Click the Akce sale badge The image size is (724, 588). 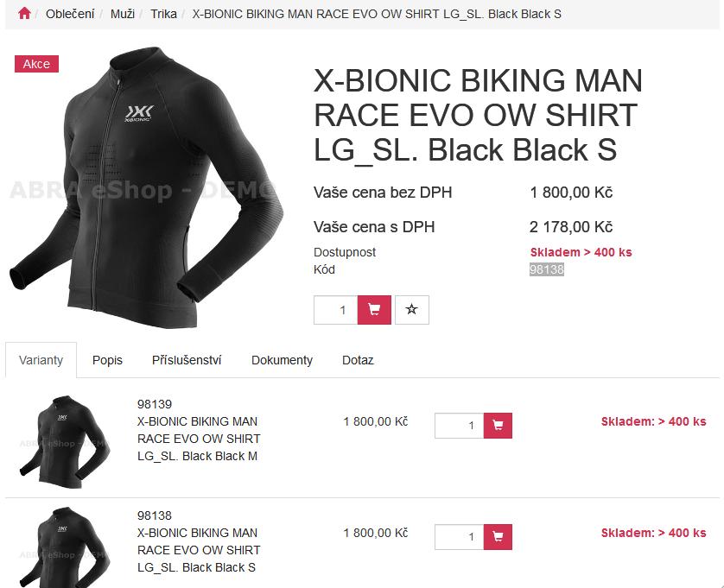click(36, 64)
